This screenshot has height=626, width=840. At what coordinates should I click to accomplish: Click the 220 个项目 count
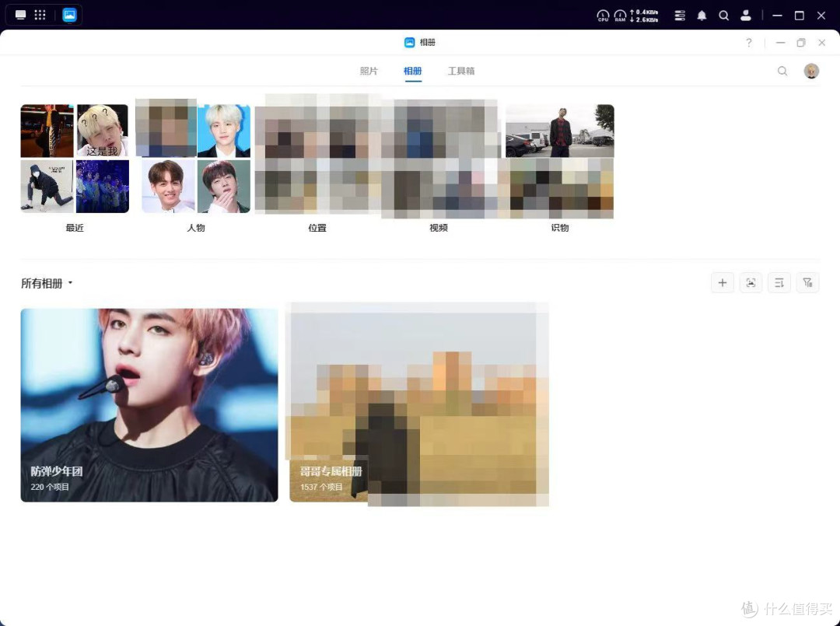[x=50, y=487]
